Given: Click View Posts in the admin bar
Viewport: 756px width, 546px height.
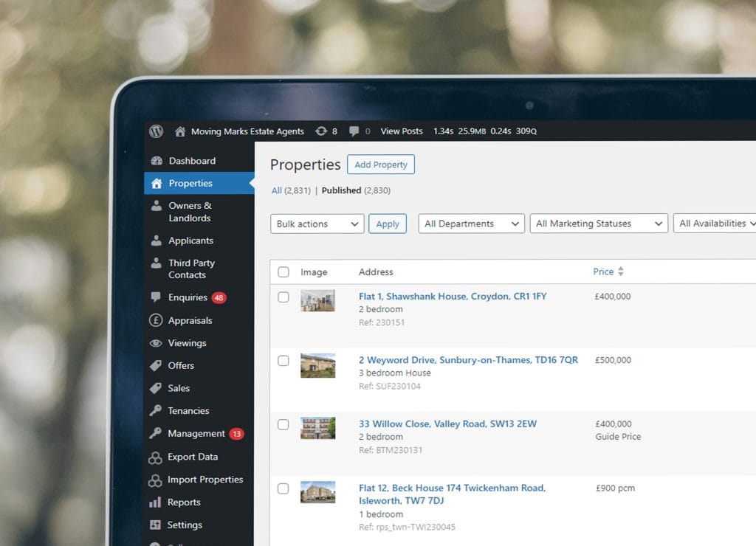Looking at the screenshot, I should coord(402,131).
